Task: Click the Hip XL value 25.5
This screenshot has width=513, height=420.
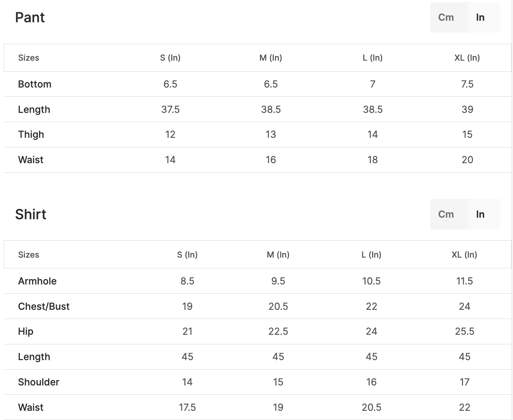Action: pos(464,331)
